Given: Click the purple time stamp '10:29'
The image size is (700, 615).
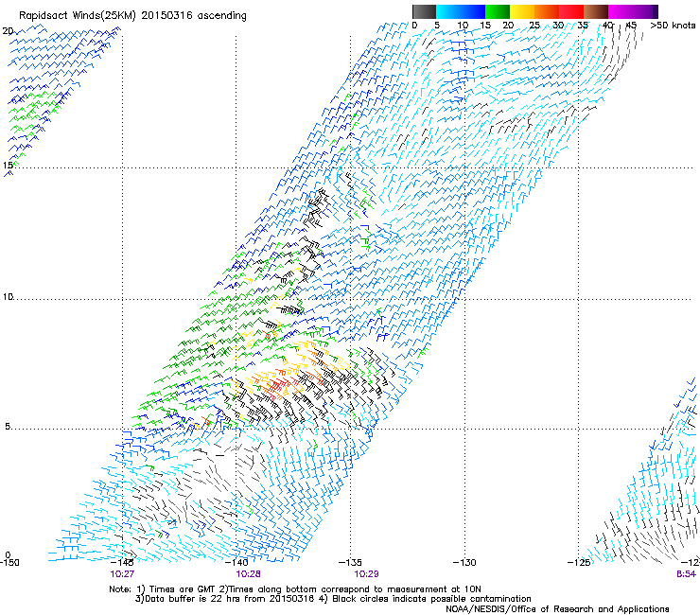Looking at the screenshot, I should pos(366,574).
